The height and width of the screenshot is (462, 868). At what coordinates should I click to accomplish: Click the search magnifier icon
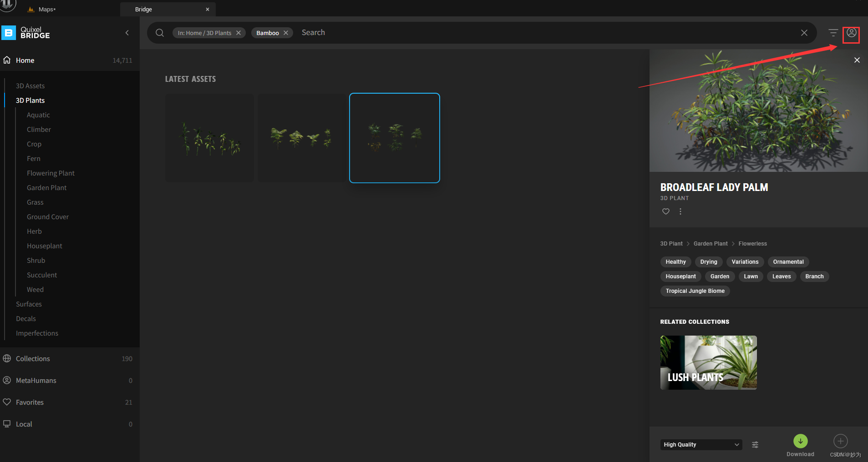(160, 33)
